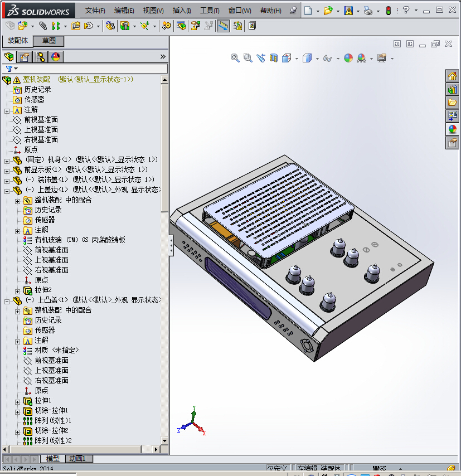The height and width of the screenshot is (476, 461).
Task: Click Show Hidden Components icon
Action: [110, 26]
